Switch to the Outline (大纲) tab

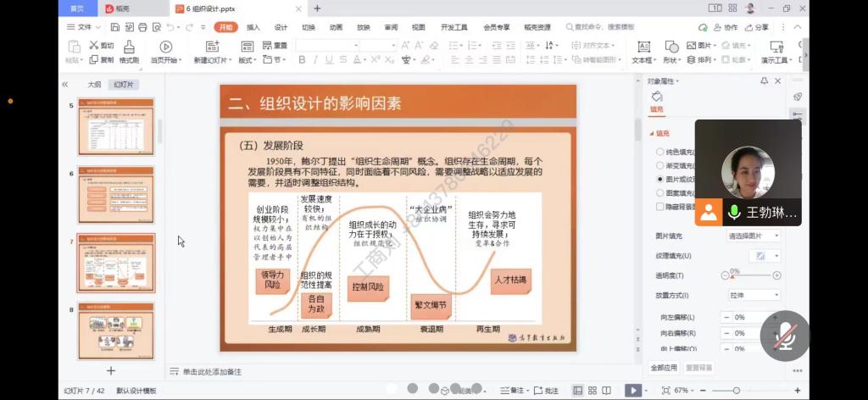pos(94,85)
